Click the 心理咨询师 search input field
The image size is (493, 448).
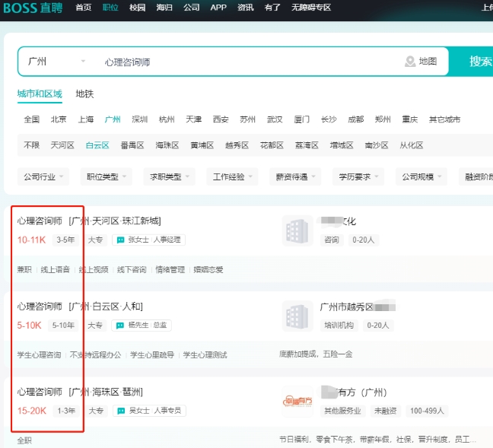[243, 62]
